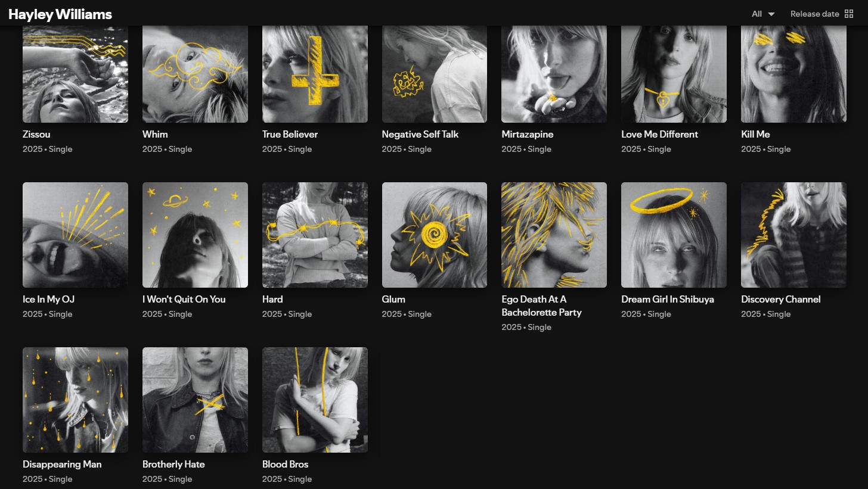Screen dimensions: 868x489
Task: Click the Blood Bros title link
Action: 286,464
